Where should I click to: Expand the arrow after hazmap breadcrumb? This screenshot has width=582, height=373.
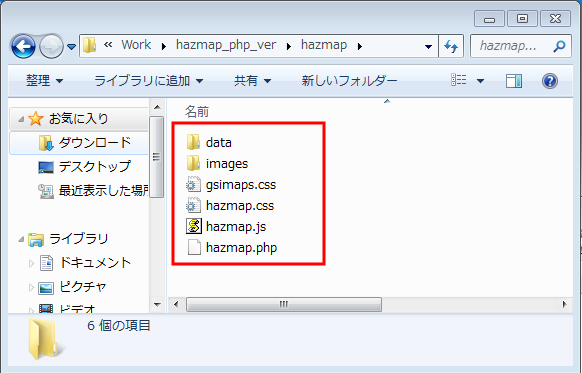[359, 46]
